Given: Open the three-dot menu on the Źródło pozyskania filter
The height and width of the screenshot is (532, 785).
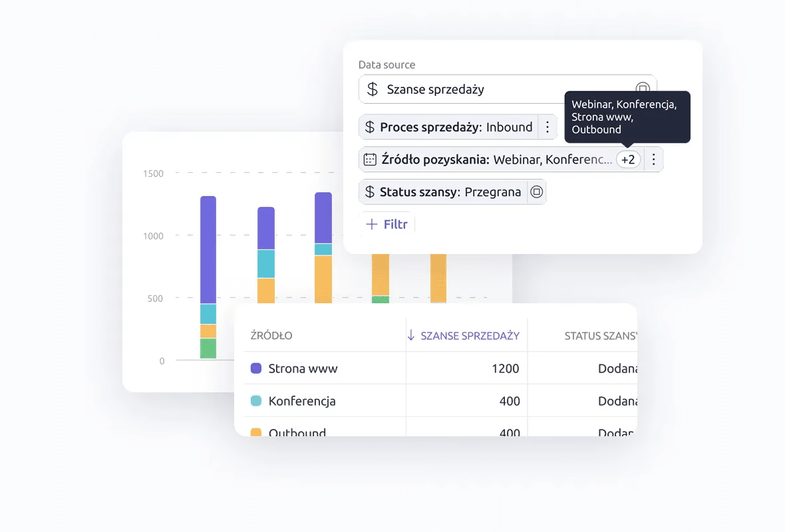Looking at the screenshot, I should [653, 160].
